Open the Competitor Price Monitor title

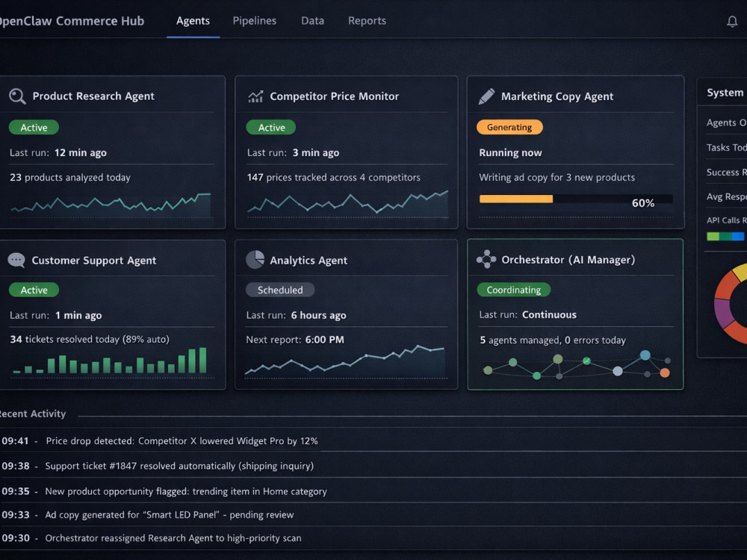point(335,96)
